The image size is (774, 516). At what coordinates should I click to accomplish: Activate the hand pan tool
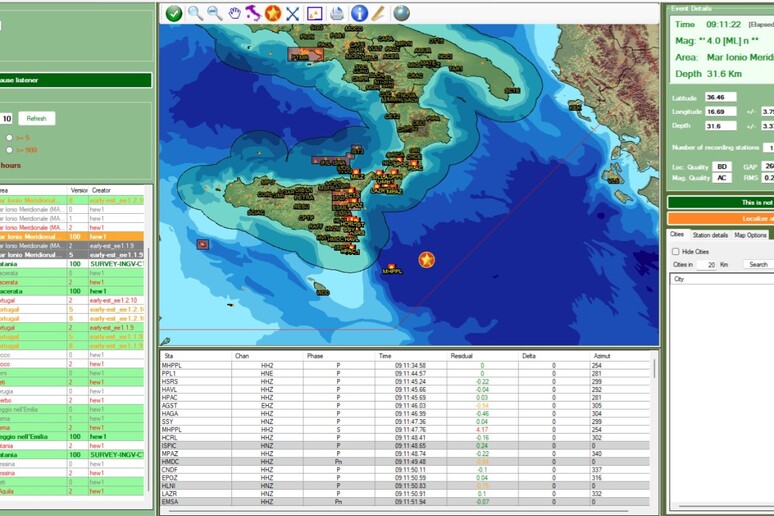pos(234,13)
